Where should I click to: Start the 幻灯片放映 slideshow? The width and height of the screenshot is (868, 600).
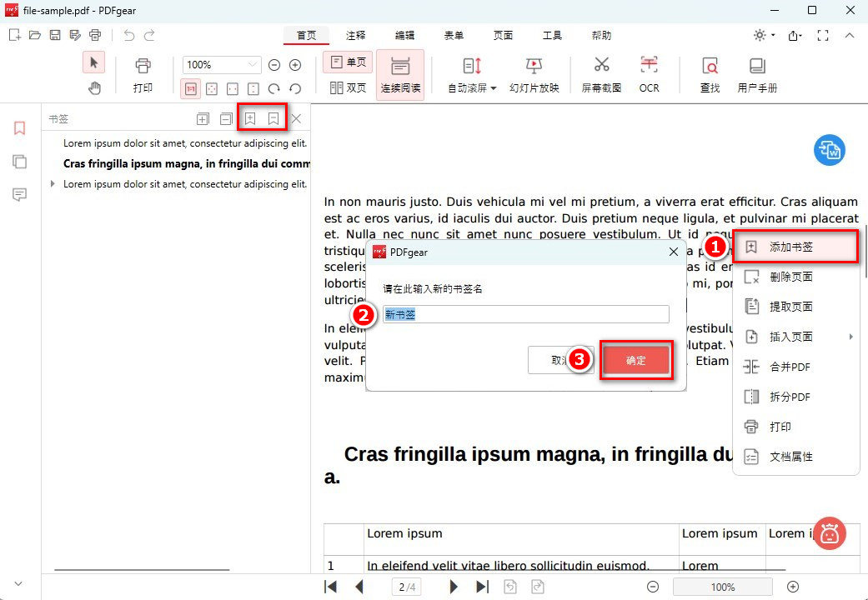click(x=534, y=75)
